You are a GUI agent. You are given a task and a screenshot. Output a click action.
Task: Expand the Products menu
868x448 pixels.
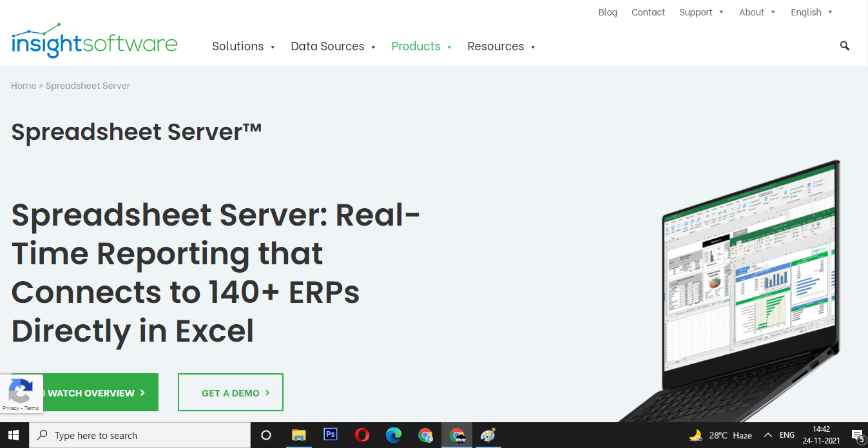(421, 46)
